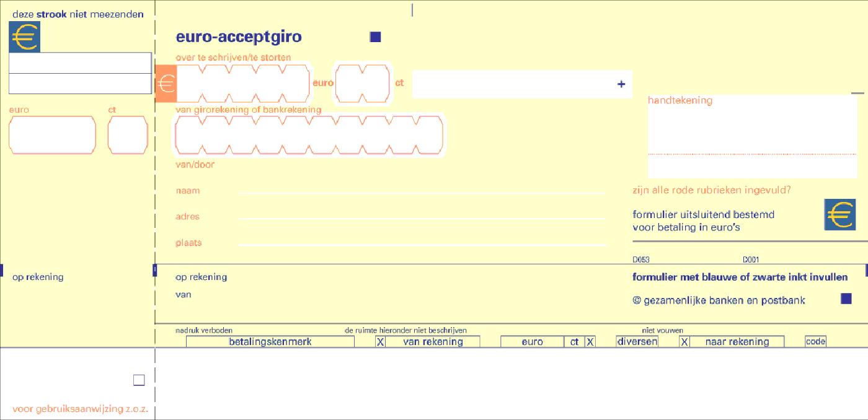Click the 'D001' code

click(751, 260)
